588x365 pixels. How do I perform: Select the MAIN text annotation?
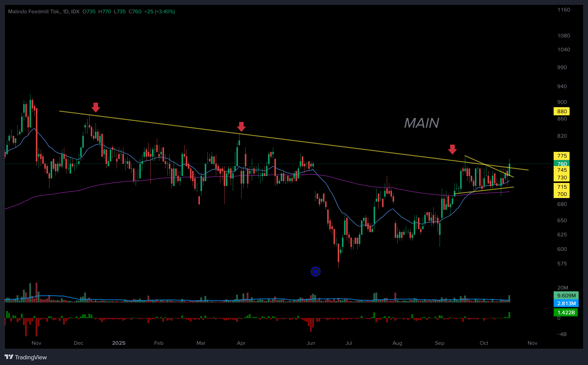(x=421, y=123)
